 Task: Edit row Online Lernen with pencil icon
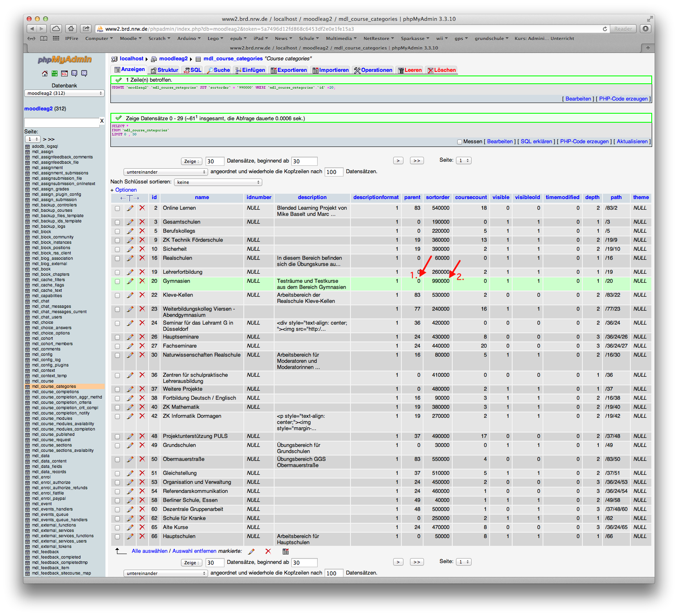[130, 208]
